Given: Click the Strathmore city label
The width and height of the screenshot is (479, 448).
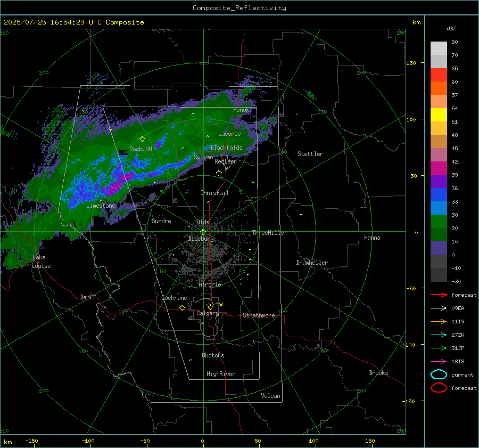Looking at the screenshot, I should tap(259, 315).
